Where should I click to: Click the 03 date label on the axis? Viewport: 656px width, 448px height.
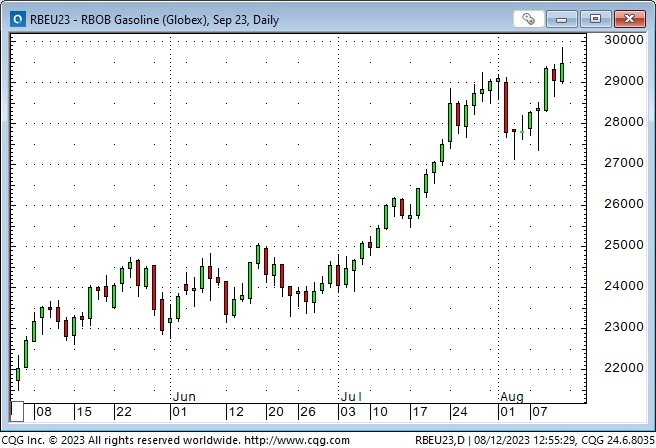[x=348, y=412]
